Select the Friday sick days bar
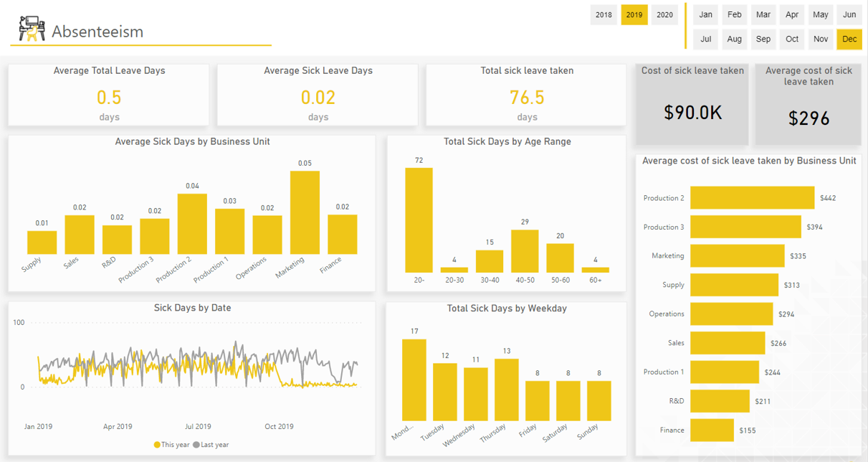Screen dimensions: 868x462 (x=538, y=400)
